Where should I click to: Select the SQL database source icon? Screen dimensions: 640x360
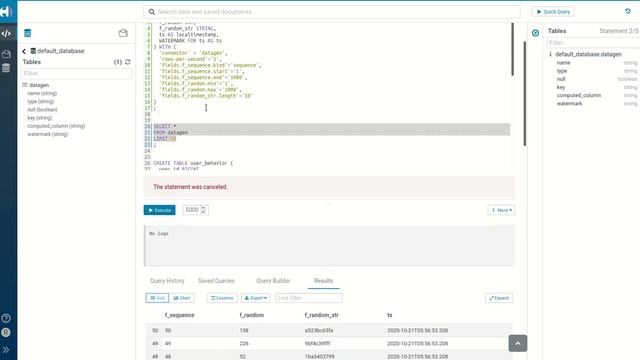(x=27, y=33)
